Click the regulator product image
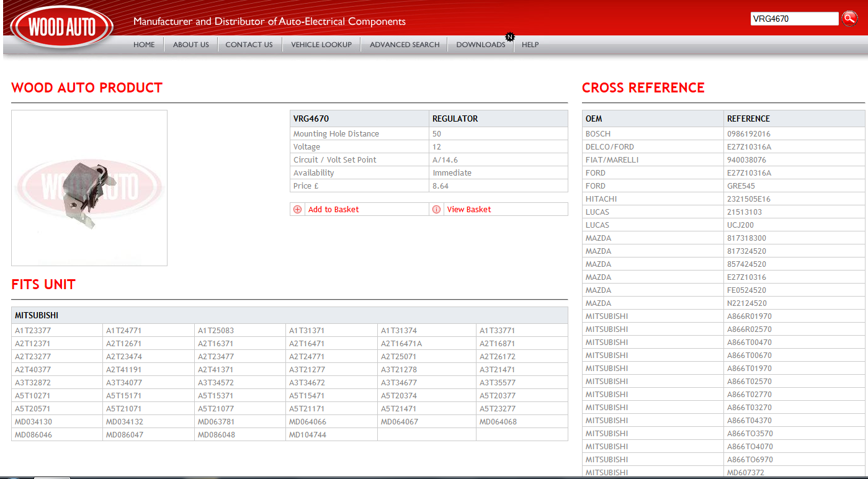Screen dimensions: 868x479 [x=89, y=188]
